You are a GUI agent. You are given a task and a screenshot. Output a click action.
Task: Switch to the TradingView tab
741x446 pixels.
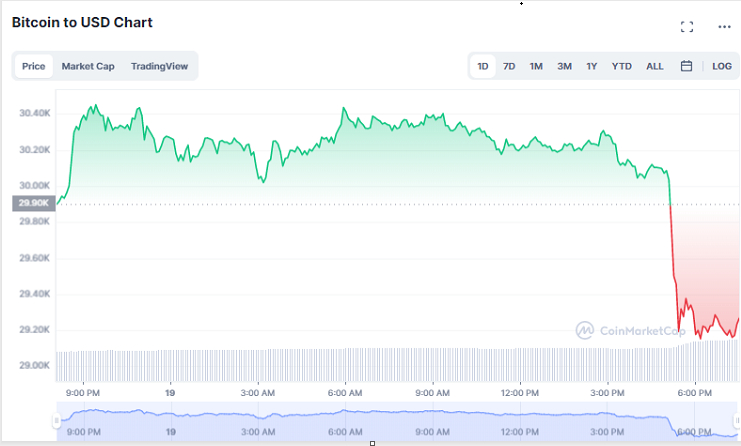(159, 66)
